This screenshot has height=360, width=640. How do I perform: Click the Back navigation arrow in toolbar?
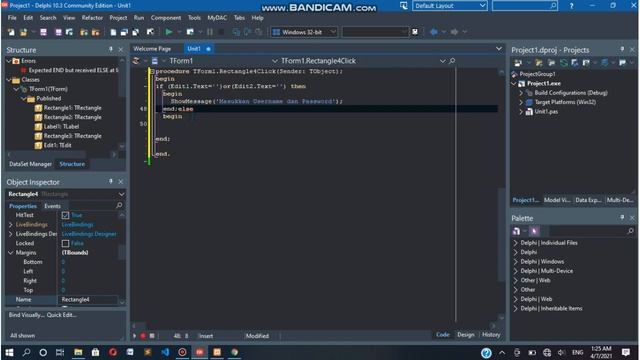point(433,32)
